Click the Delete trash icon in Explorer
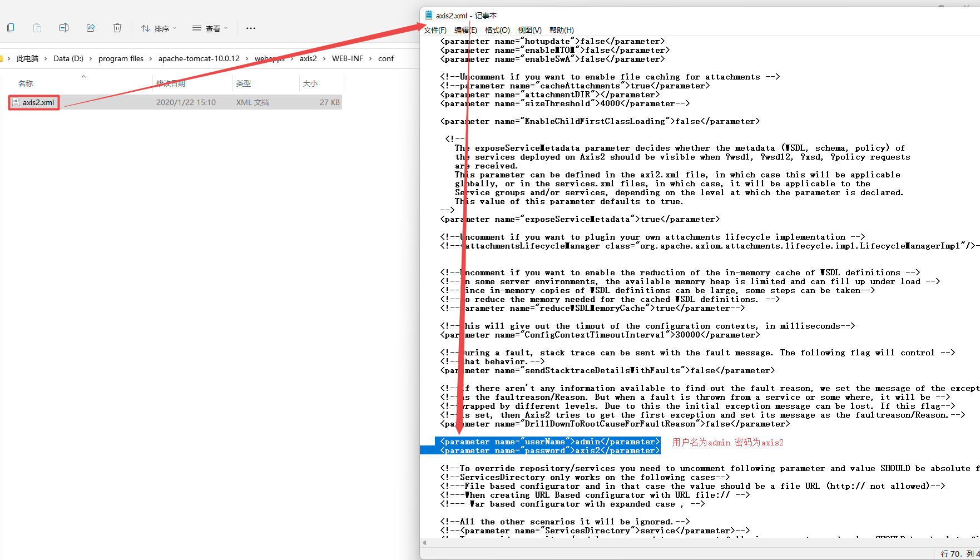This screenshot has height=560, width=980. 117,28
